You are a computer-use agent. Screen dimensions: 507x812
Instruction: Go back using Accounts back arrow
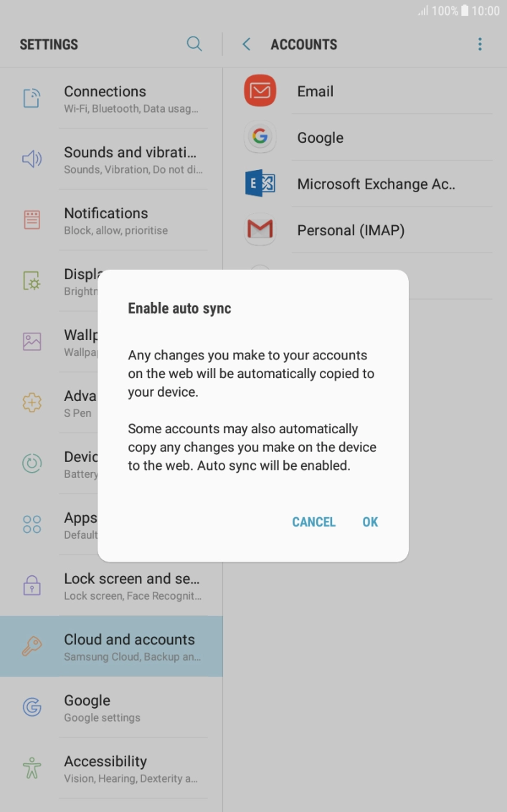[x=247, y=44]
